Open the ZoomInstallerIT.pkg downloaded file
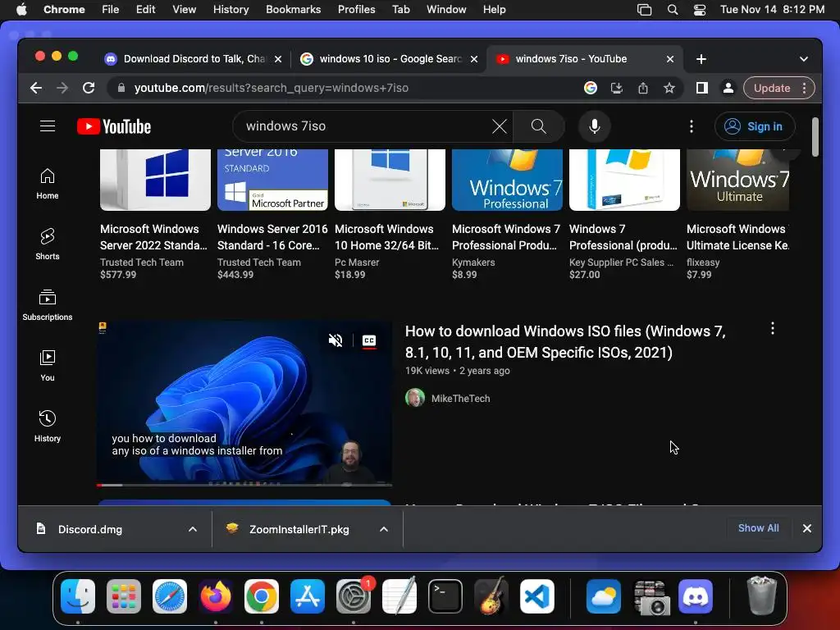This screenshot has height=630, width=840. click(299, 529)
